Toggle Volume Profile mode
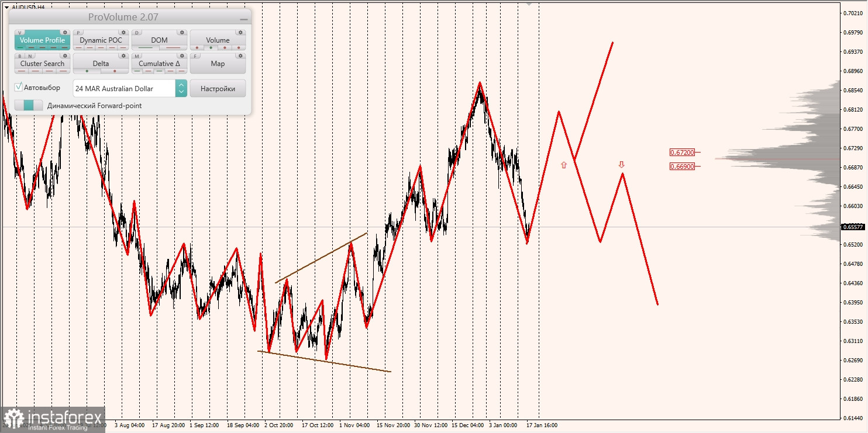 point(42,40)
